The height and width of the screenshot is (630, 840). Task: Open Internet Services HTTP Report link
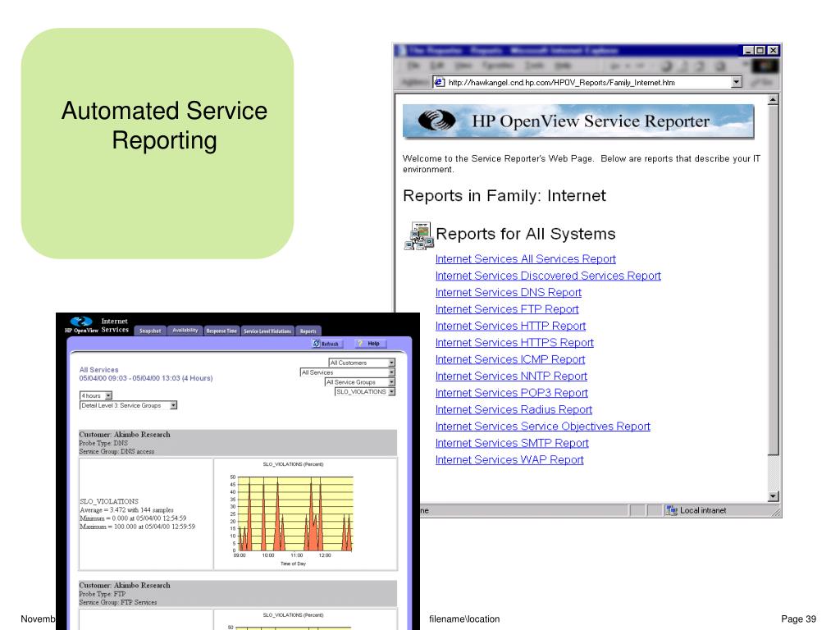click(510, 326)
